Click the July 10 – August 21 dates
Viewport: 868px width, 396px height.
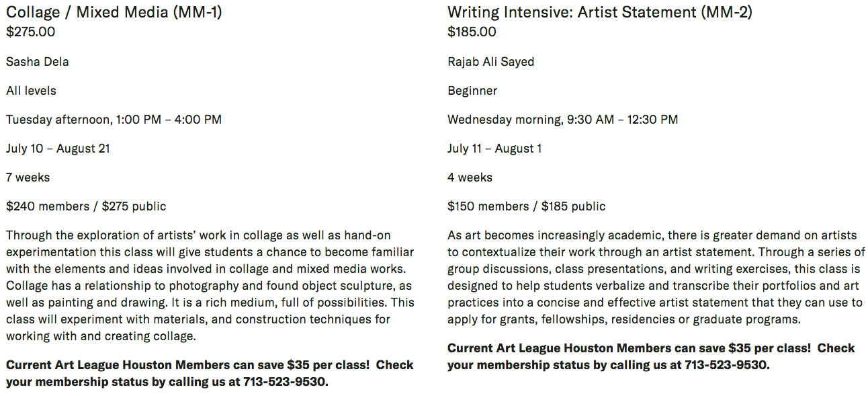pyautogui.click(x=58, y=149)
